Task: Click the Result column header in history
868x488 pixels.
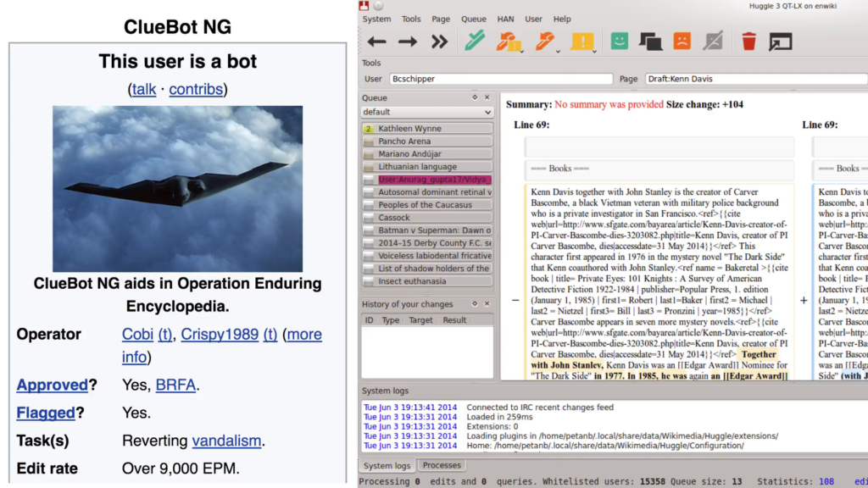Action: point(454,319)
